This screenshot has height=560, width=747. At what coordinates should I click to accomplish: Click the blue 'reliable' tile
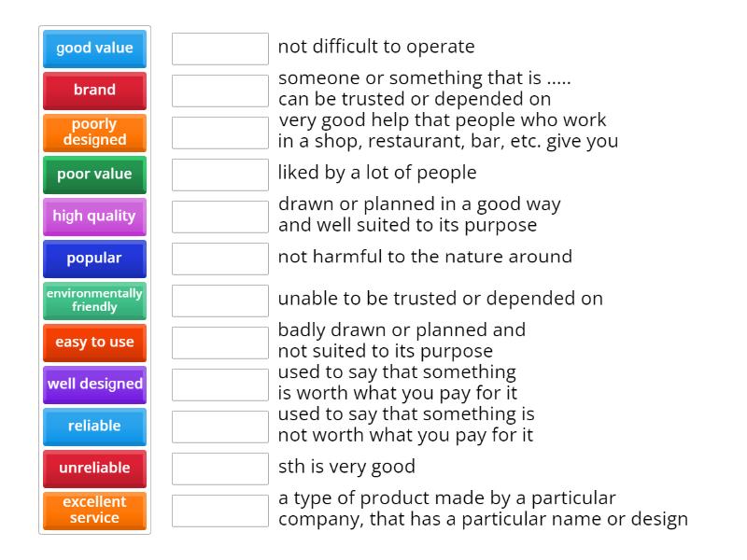coord(94,427)
